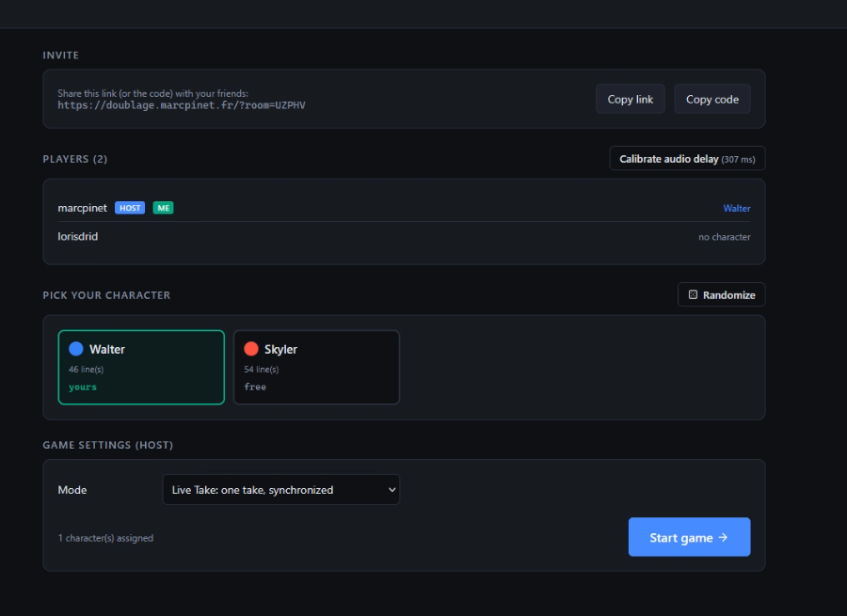This screenshot has height=616, width=847.
Task: Start the game
Action: coord(689,537)
